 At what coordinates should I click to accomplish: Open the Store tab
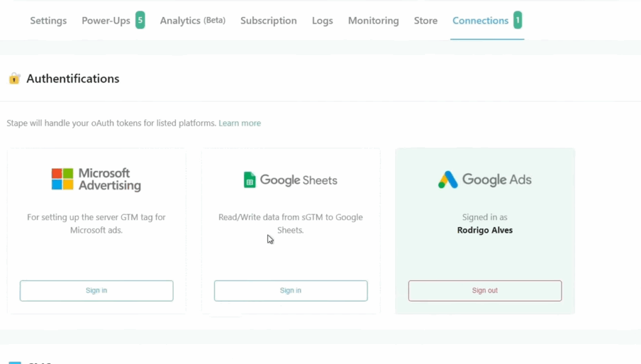point(426,21)
